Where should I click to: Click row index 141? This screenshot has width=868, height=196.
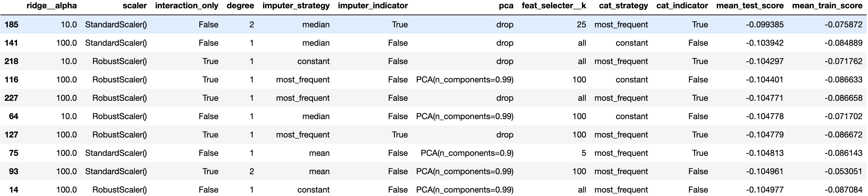coord(11,43)
